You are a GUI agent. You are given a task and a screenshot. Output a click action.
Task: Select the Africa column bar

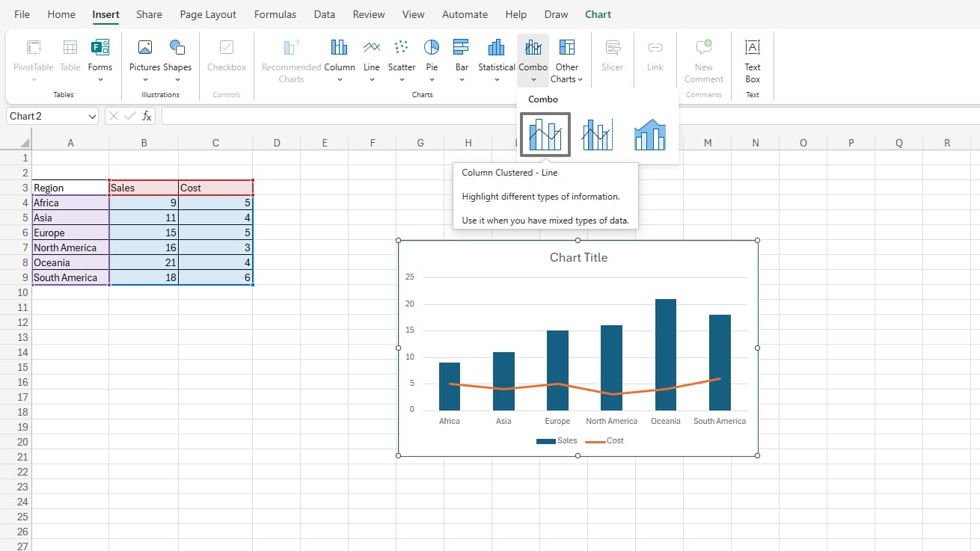(x=450, y=387)
